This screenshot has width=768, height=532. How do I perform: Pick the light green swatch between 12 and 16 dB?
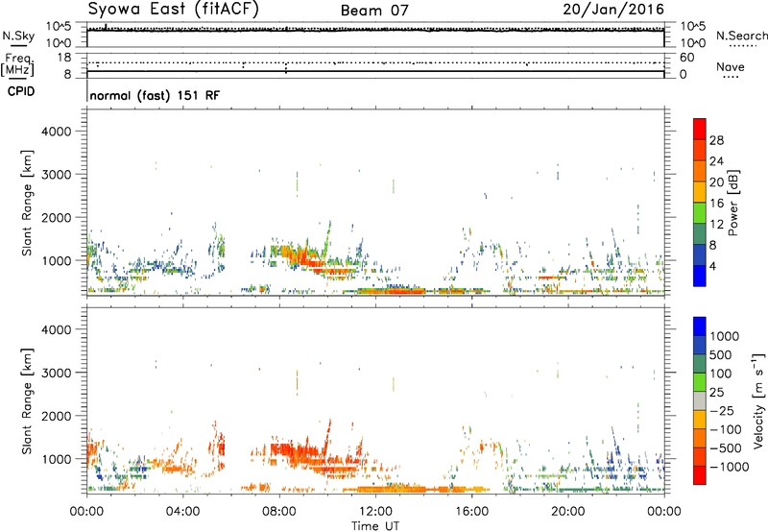[700, 213]
